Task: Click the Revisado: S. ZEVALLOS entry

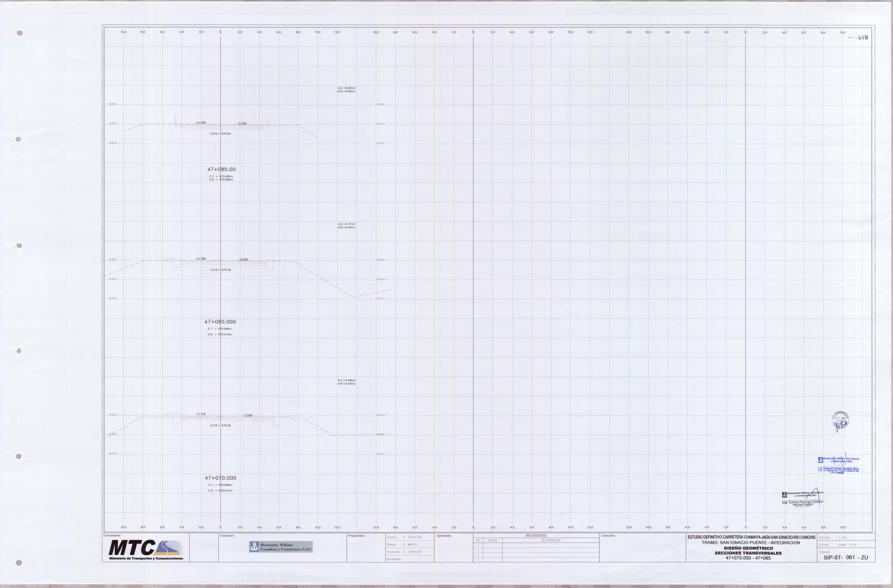Action: [405, 552]
